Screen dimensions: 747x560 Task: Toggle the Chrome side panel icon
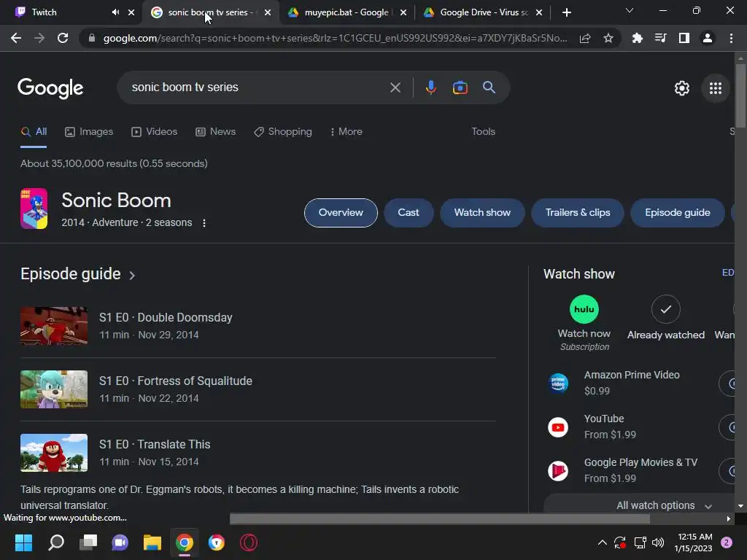(684, 38)
